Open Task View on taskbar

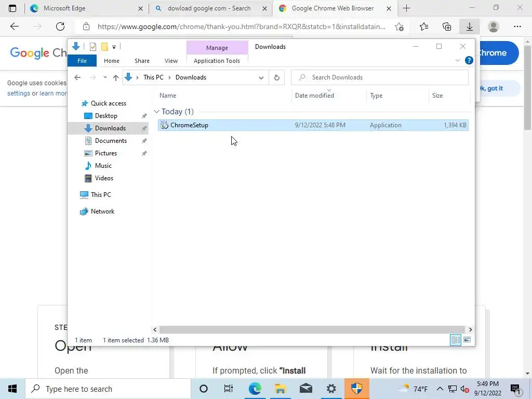point(229,389)
